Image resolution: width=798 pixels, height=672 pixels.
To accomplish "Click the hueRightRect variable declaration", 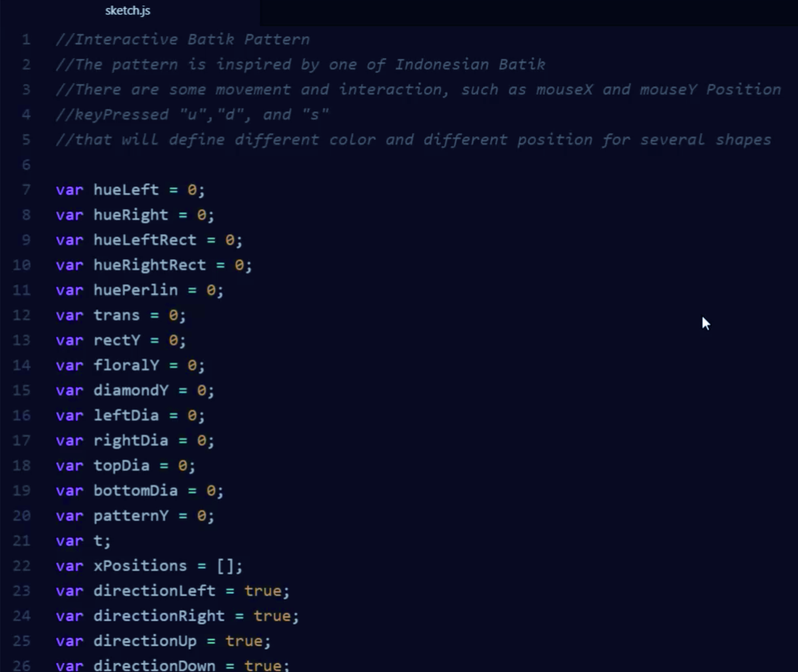I will click(x=150, y=265).
